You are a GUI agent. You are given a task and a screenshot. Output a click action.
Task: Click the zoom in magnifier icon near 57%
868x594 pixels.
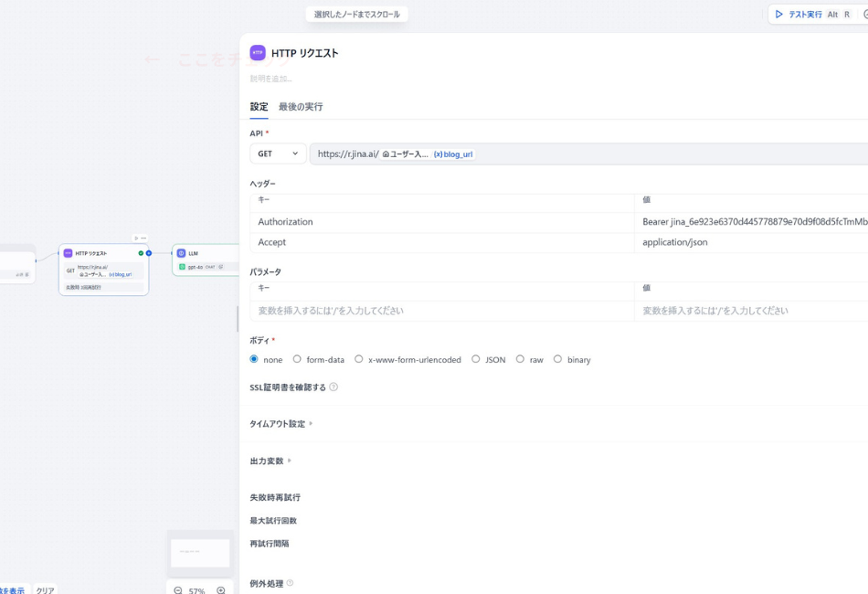[x=220, y=590]
